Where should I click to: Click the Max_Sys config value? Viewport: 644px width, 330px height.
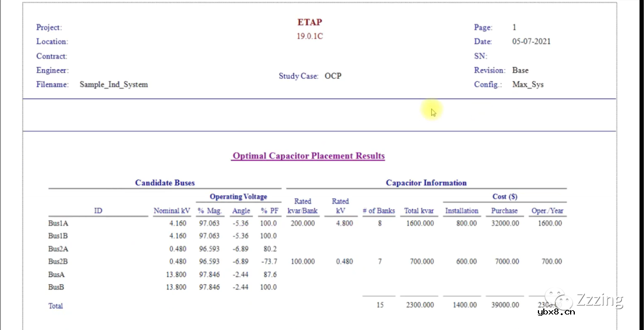tap(528, 85)
